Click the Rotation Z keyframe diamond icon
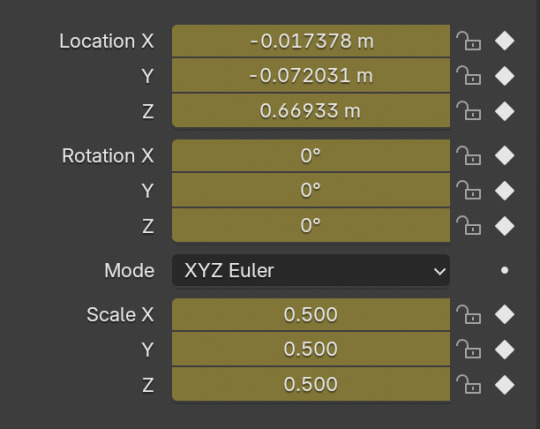The height and width of the screenshot is (429, 540). pyautogui.click(x=505, y=226)
